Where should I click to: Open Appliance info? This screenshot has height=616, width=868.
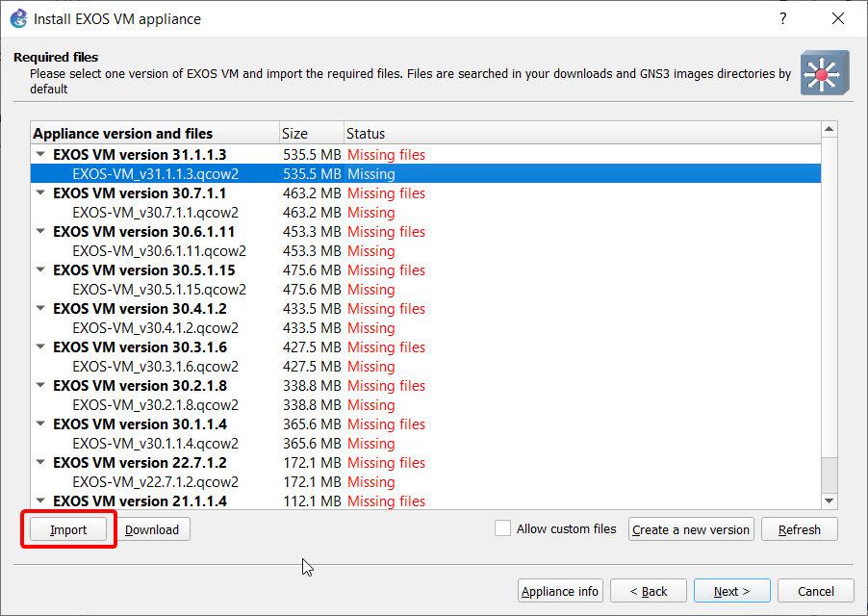pos(560,591)
